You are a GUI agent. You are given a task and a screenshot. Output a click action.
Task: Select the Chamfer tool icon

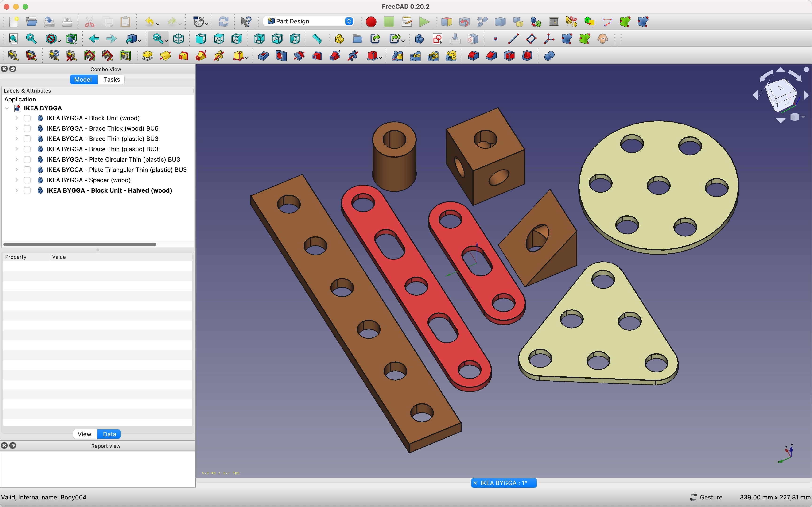coord(491,56)
